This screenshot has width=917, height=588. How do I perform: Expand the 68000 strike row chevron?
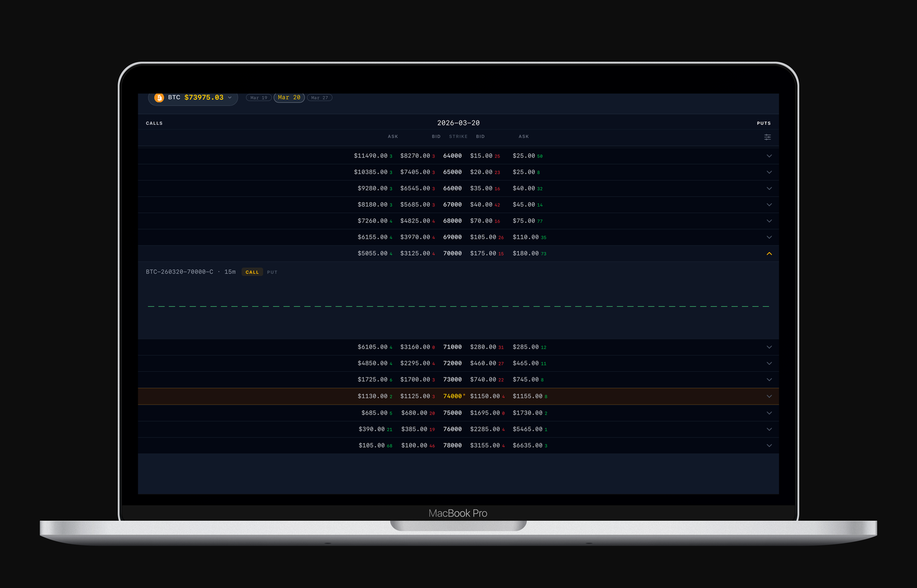point(769,221)
